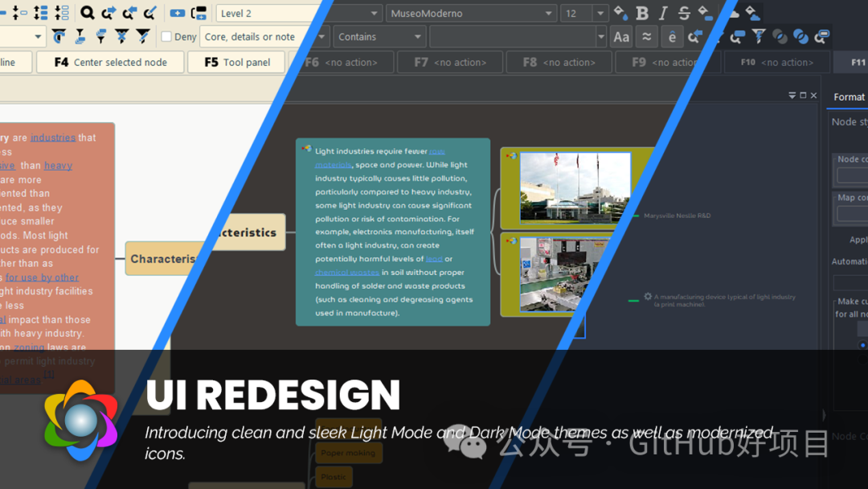Select the Nestle building image thumbnail
The image size is (868, 489).
click(x=575, y=187)
